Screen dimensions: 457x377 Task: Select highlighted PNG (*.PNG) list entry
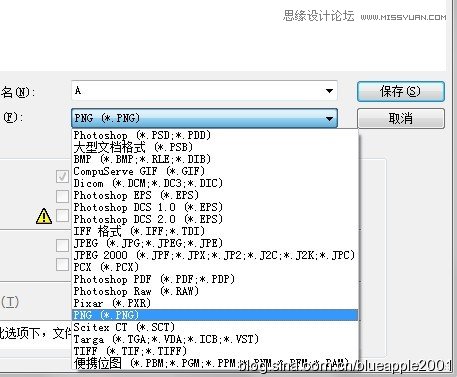tap(215, 315)
